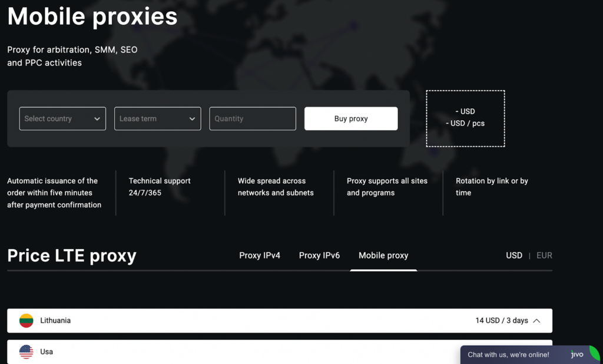Click the Lithuania flag icon
Image resolution: width=603 pixels, height=364 pixels.
[x=26, y=320]
